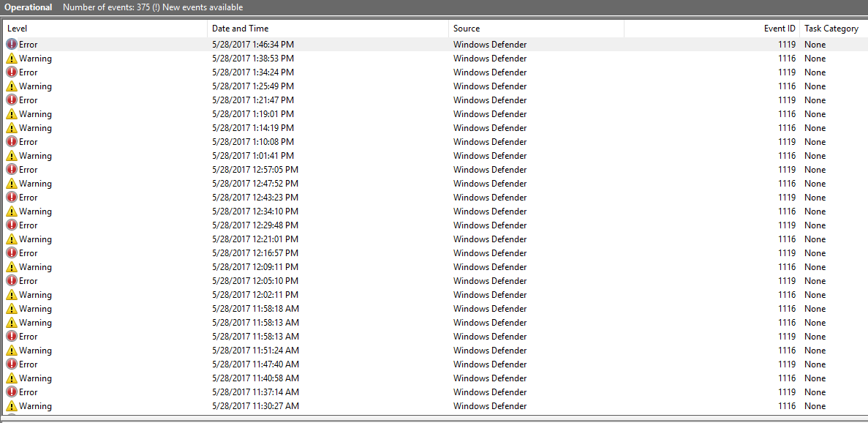The image size is (868, 423).
Task: Click the error icon for 12:43:23 PM event
Action: click(12, 197)
